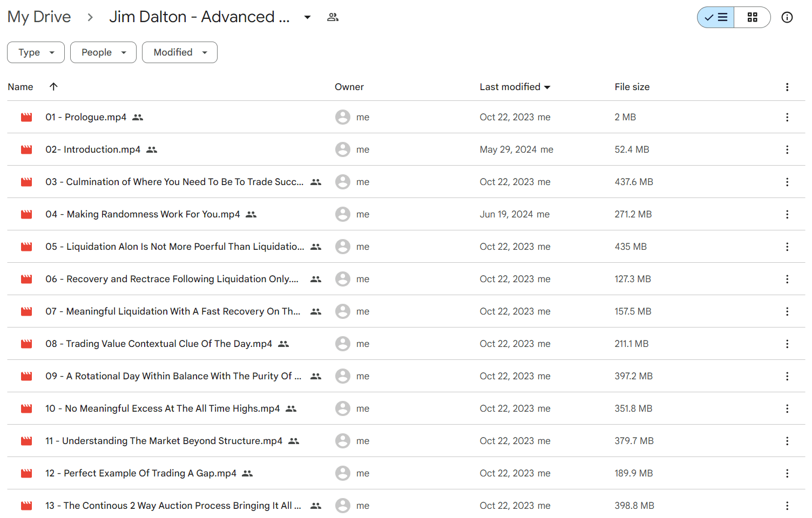
Task: Open More actions for 13 - The Continous
Action: pyautogui.click(x=787, y=506)
